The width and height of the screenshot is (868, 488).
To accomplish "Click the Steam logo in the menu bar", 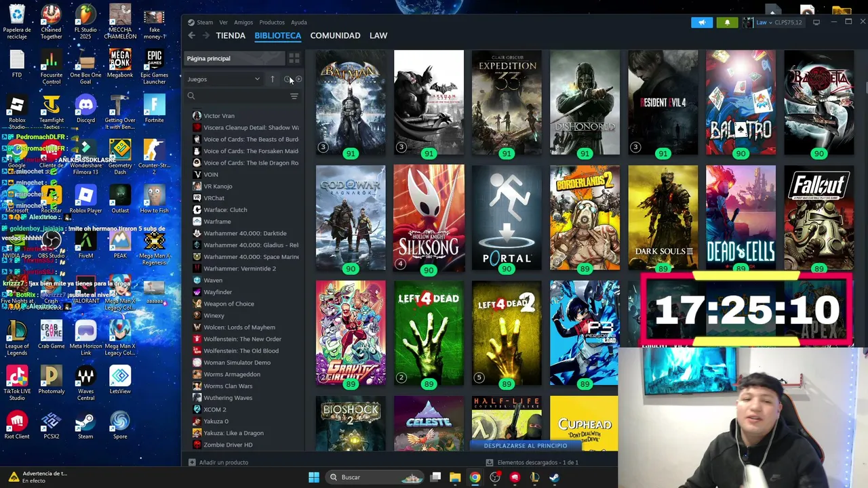I will (x=191, y=22).
